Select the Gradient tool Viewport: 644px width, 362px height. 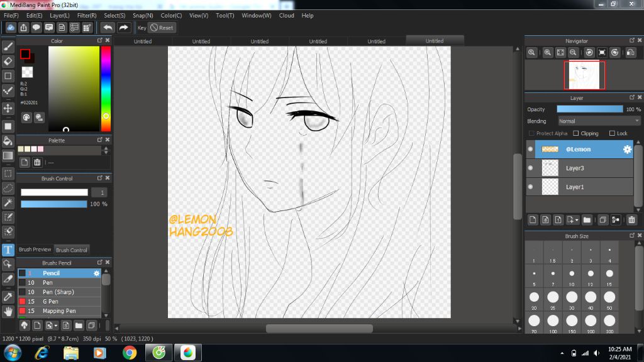(x=8, y=156)
